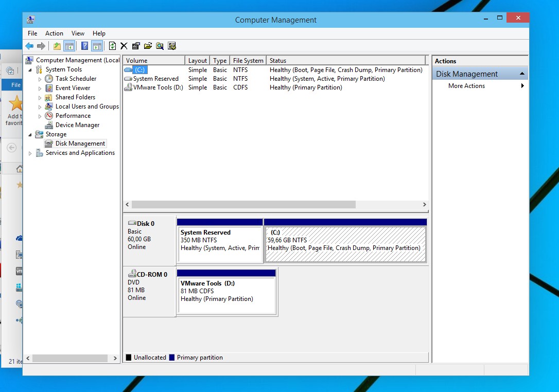
Task: Click the Up one level folder icon
Action: point(57,46)
